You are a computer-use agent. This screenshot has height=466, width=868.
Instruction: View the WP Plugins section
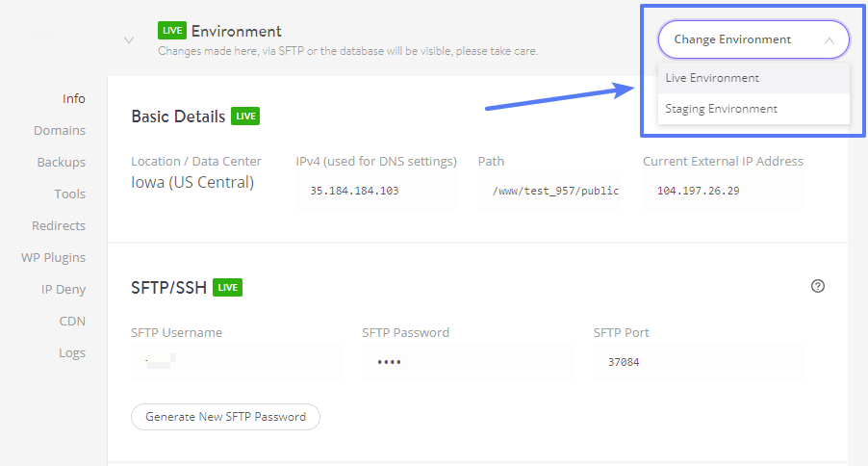53,258
